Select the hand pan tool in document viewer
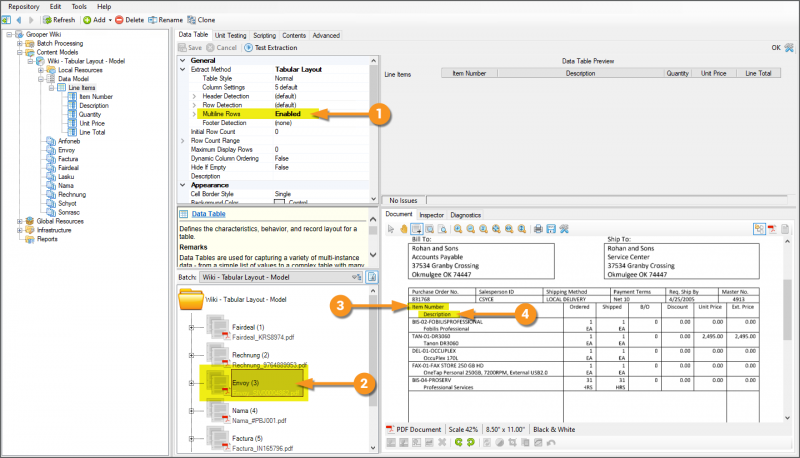This screenshot has width=800, height=458. pyautogui.click(x=402, y=229)
